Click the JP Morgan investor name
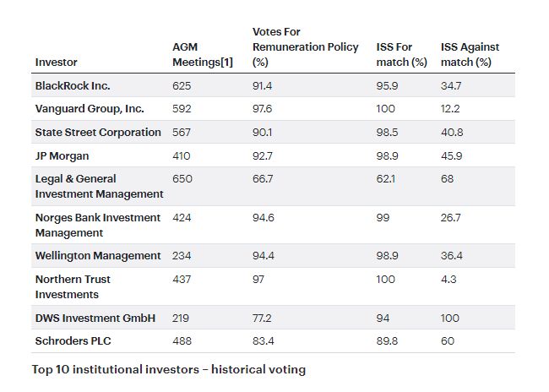Screen dimensions: 549x392 [x=64, y=155]
